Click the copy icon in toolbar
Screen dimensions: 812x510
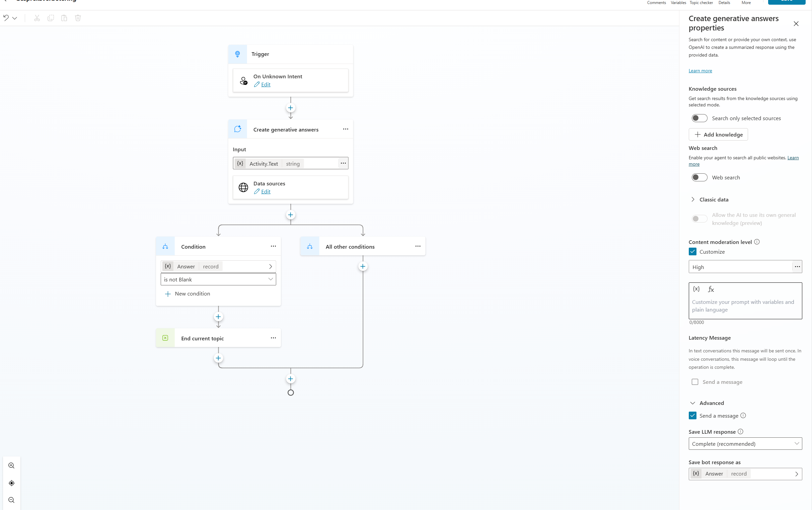pos(51,18)
